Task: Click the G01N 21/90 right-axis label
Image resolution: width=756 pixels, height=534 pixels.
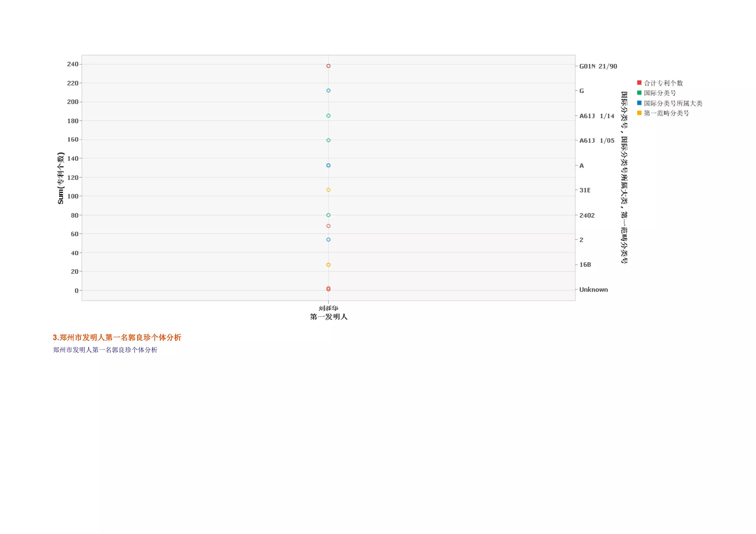Action: point(598,66)
